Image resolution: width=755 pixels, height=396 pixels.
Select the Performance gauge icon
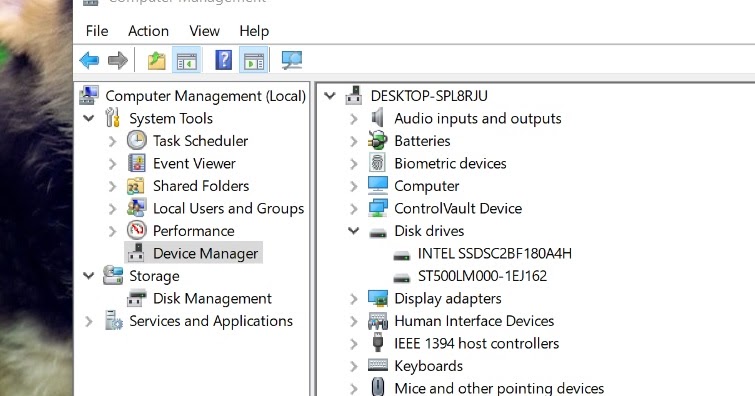click(x=137, y=230)
